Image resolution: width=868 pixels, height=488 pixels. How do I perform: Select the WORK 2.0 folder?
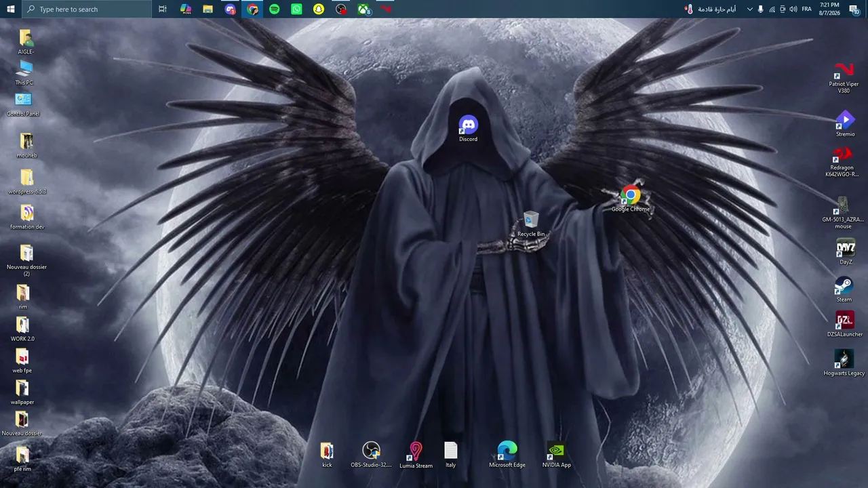[22, 329]
